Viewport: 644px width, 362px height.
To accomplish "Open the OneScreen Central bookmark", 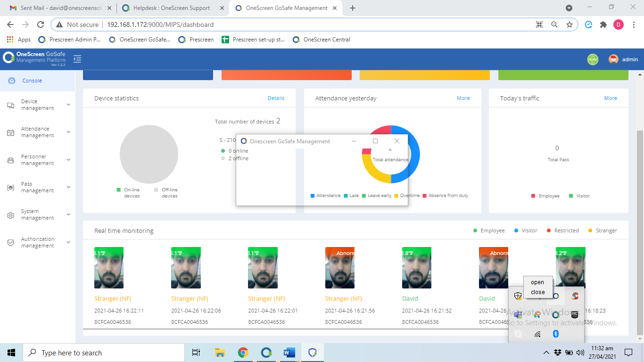I will (321, 40).
